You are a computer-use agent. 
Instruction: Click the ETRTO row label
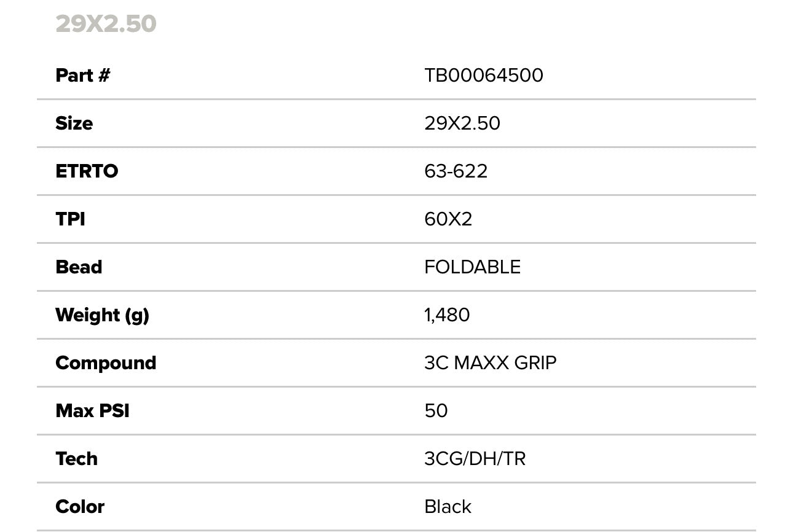(x=87, y=171)
